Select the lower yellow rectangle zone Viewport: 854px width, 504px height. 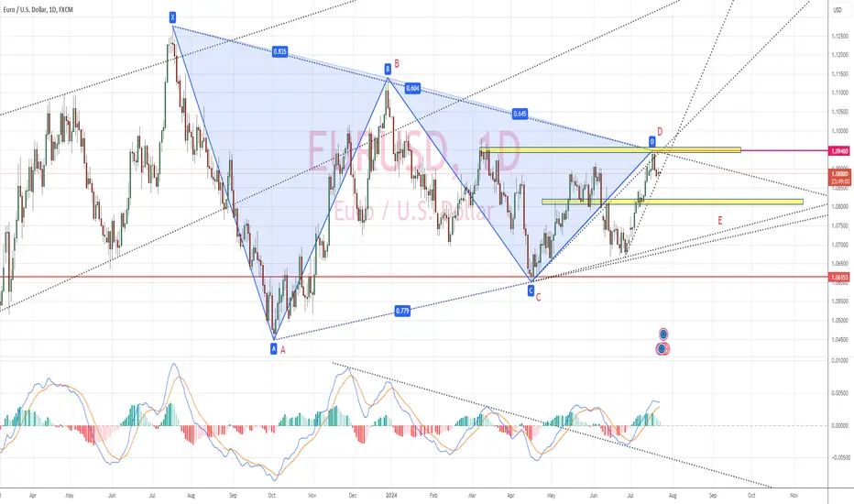672,202
